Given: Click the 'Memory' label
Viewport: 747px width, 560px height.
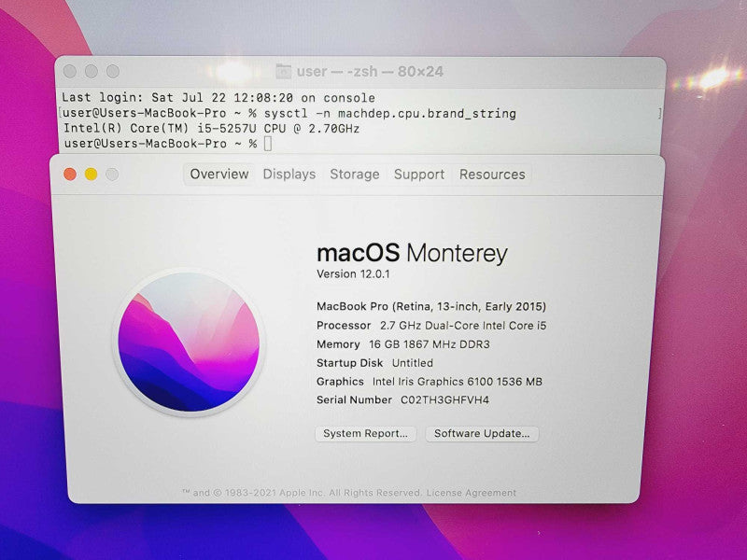Looking at the screenshot, I should (x=338, y=344).
